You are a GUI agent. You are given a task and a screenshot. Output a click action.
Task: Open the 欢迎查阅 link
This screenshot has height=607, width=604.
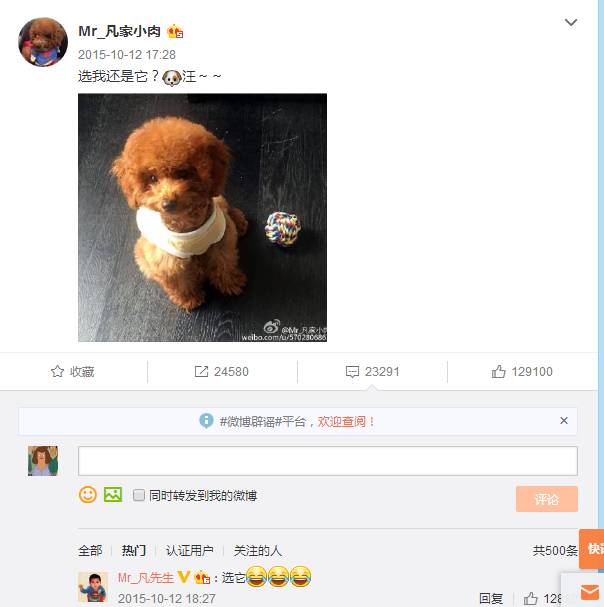(x=346, y=421)
